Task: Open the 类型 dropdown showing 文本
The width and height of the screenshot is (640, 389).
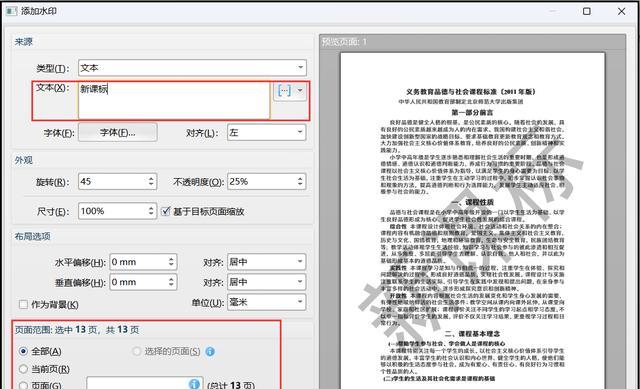Action: click(x=192, y=68)
